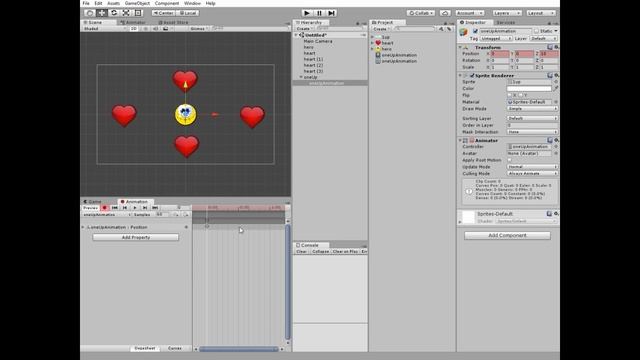640x360 pixels.
Task: Click Project search-by-type icon
Action: 441,29
